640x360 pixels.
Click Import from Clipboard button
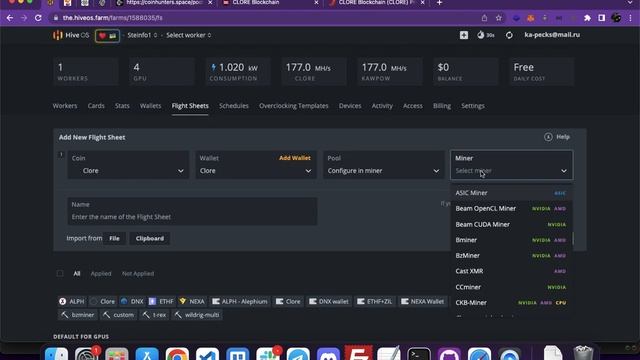150,238
